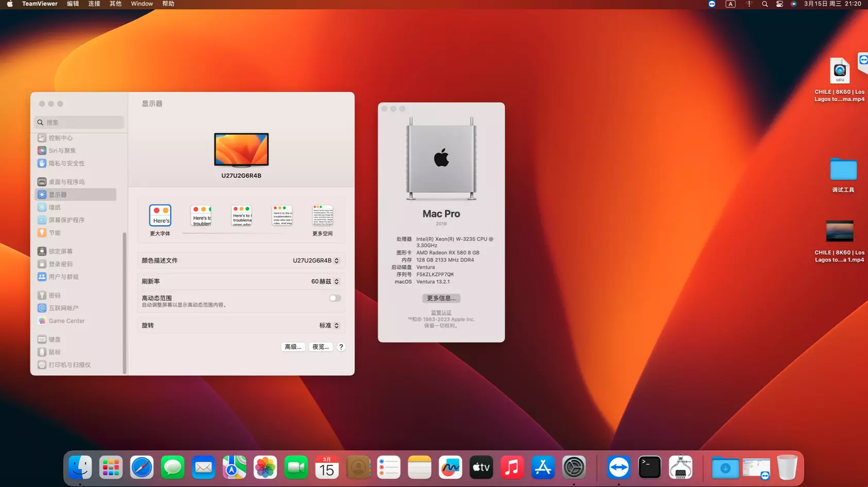Select 隐私与安全性 in the sidebar
Screen dimensions: 868x487
66,163
